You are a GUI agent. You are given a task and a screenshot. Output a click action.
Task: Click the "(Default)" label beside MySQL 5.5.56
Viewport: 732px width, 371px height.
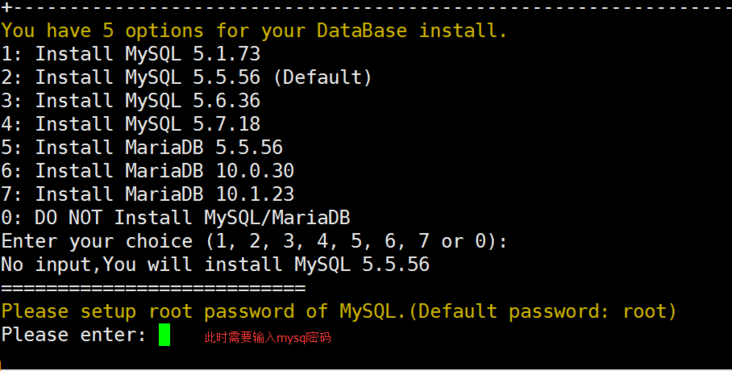tap(322, 77)
